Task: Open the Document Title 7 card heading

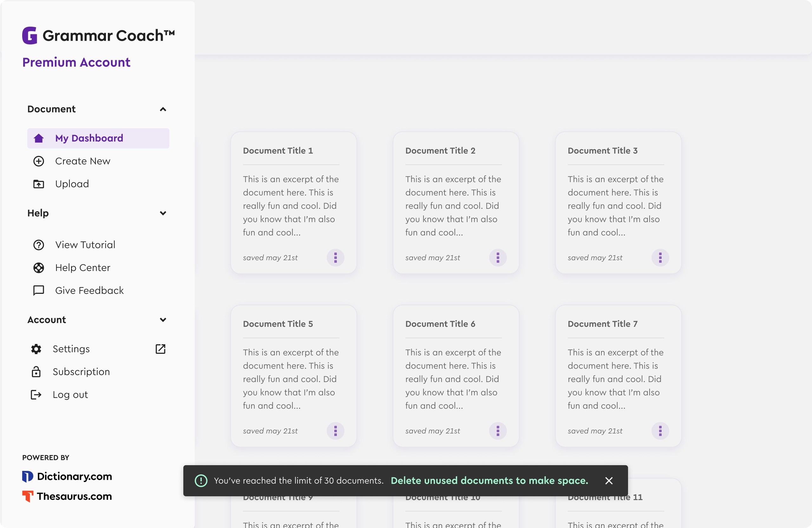Action: 603,324
